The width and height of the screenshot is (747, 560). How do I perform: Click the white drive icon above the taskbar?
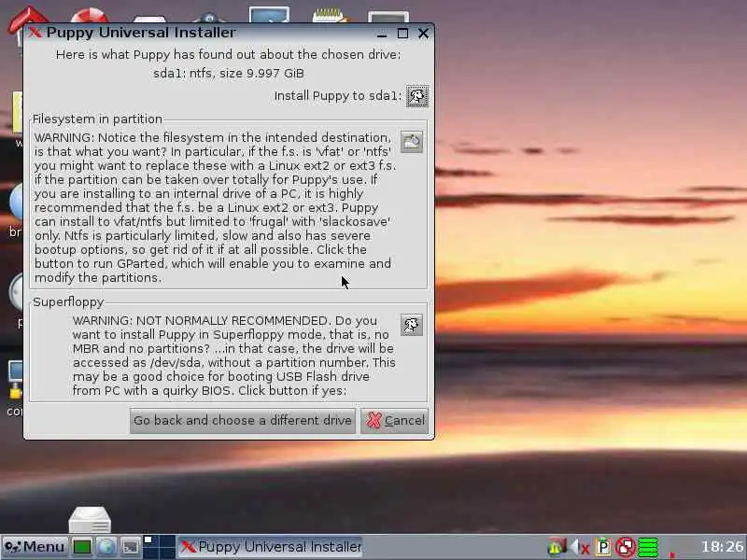tap(90, 520)
